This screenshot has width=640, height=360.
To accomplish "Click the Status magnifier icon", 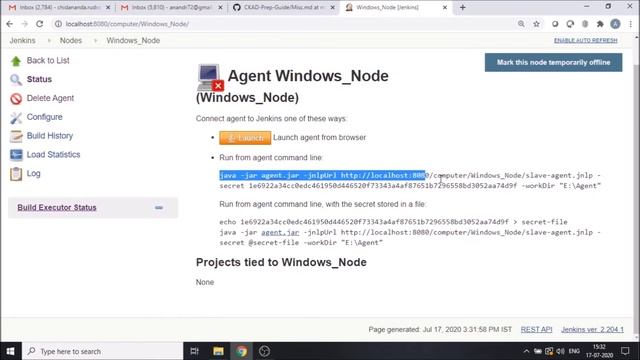I will point(16,80).
